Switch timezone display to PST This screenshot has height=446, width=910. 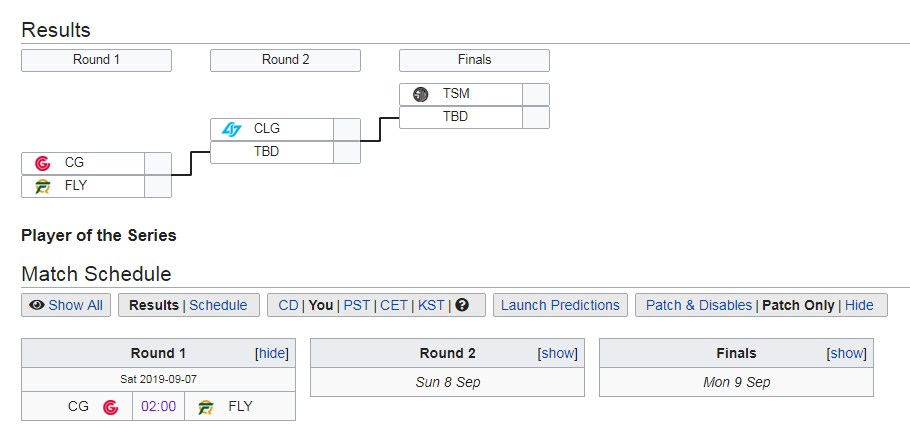[x=357, y=305]
